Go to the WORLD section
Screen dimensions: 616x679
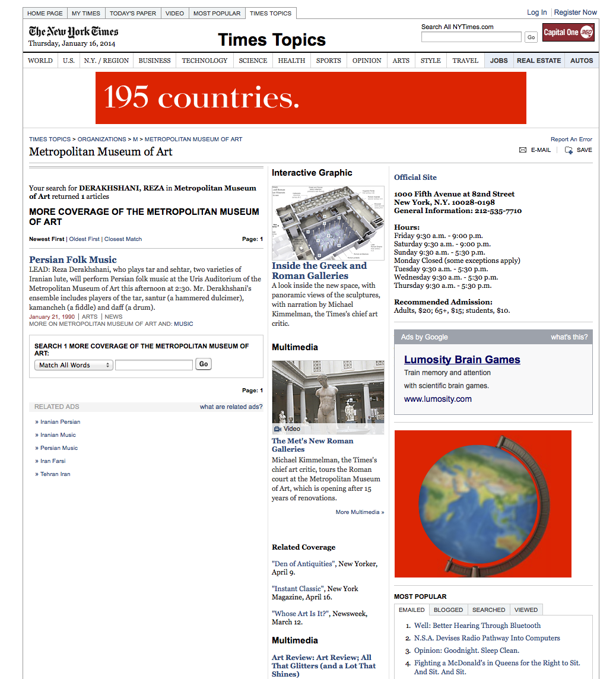click(x=40, y=61)
